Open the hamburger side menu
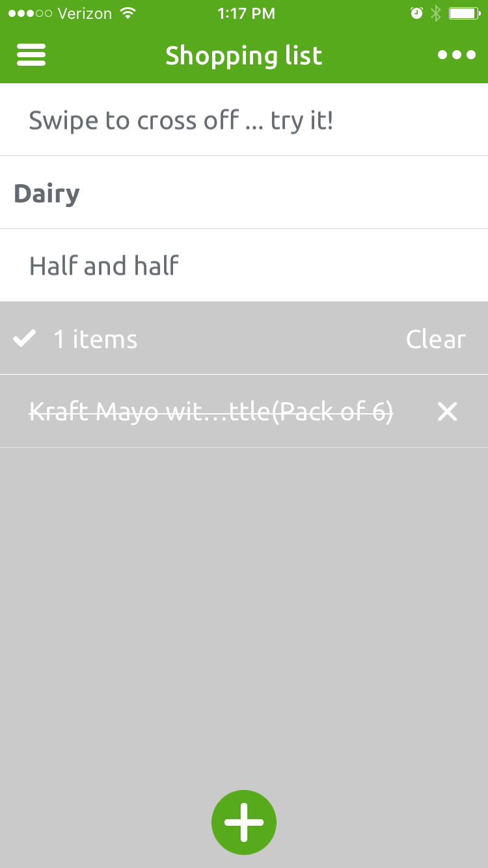This screenshot has height=868, width=488. (31, 55)
